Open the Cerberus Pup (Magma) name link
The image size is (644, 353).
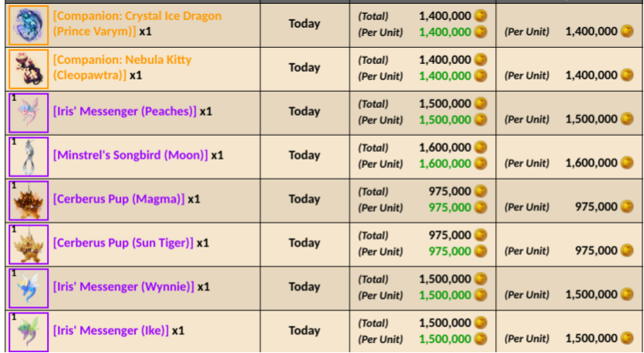tap(119, 199)
